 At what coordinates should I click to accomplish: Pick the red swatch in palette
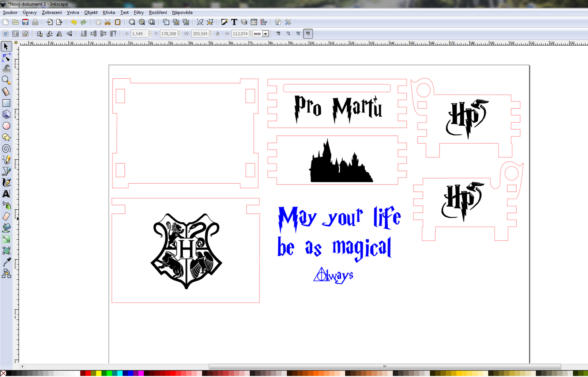pyautogui.click(x=88, y=373)
